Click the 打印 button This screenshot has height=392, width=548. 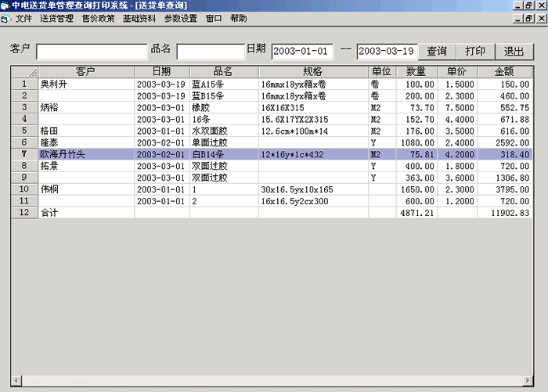click(475, 52)
